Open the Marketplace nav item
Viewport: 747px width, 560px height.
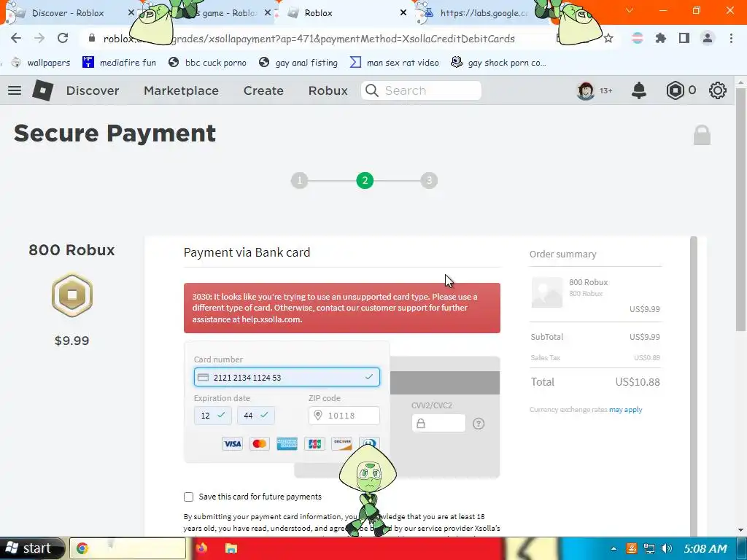[x=181, y=90]
